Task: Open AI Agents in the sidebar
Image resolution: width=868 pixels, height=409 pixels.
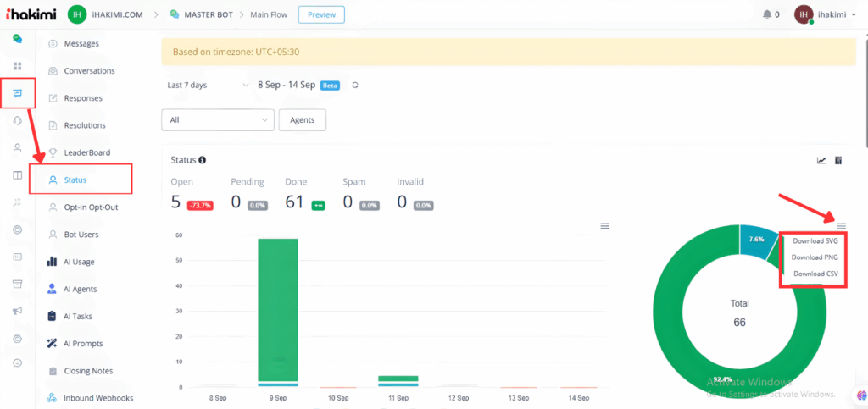Action: point(80,289)
